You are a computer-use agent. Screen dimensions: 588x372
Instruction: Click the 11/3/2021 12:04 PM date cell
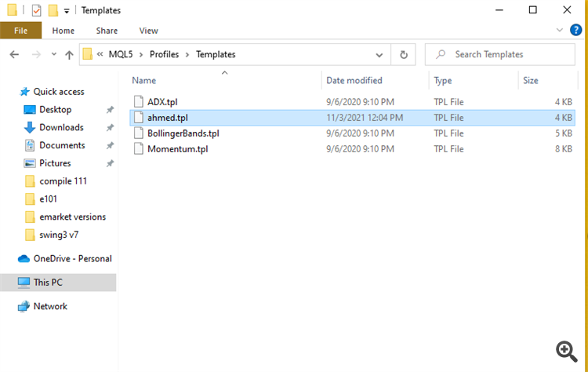[x=365, y=118]
